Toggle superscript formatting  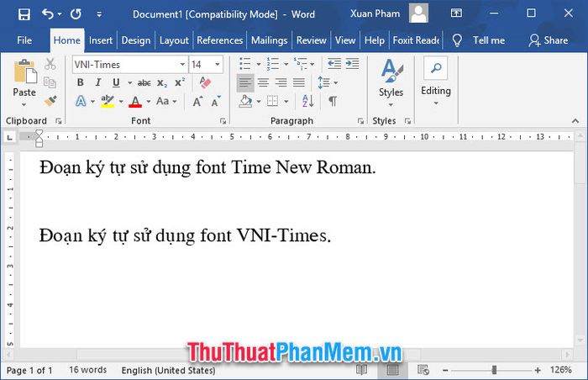coord(180,82)
